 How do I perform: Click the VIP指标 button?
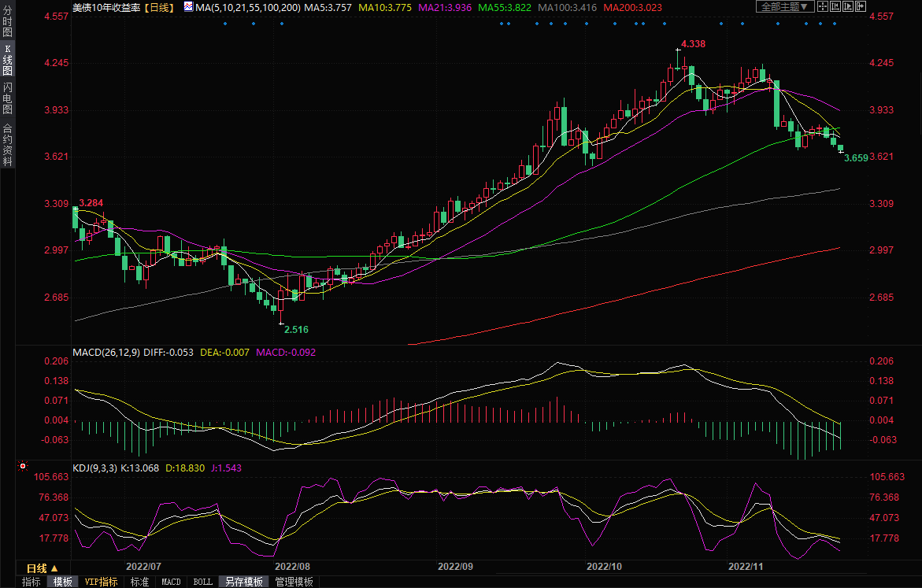click(x=102, y=582)
